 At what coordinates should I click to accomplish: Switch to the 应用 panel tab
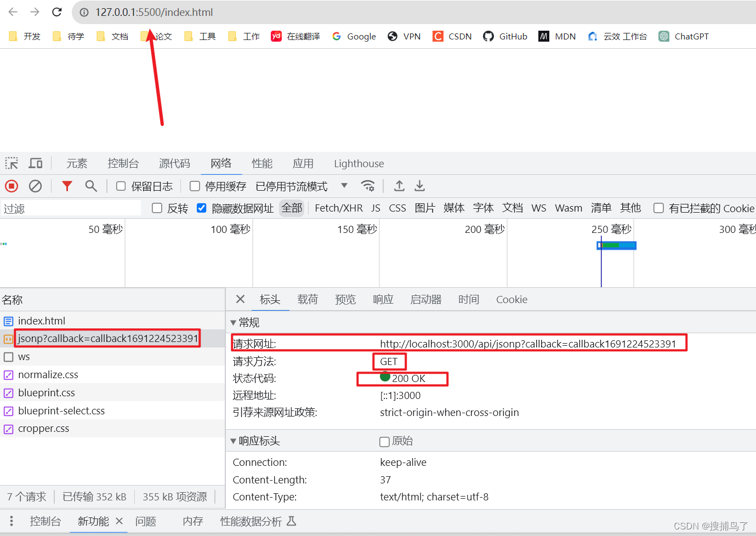tap(303, 163)
